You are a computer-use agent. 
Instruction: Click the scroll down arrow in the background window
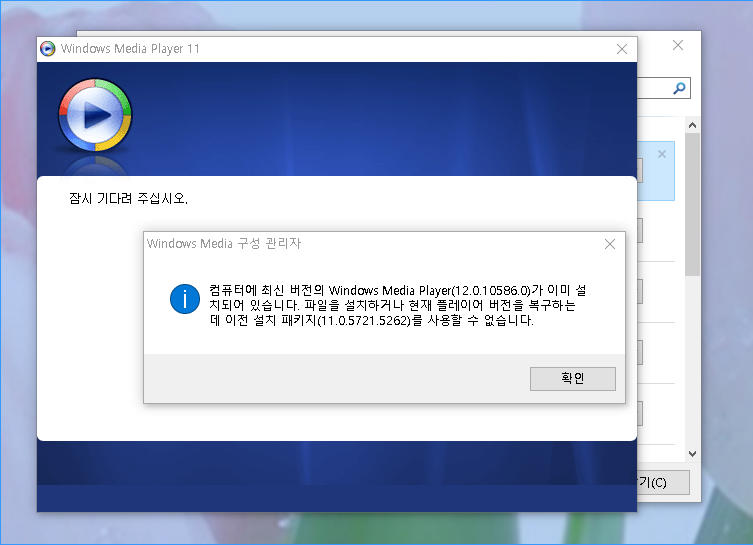(x=692, y=454)
